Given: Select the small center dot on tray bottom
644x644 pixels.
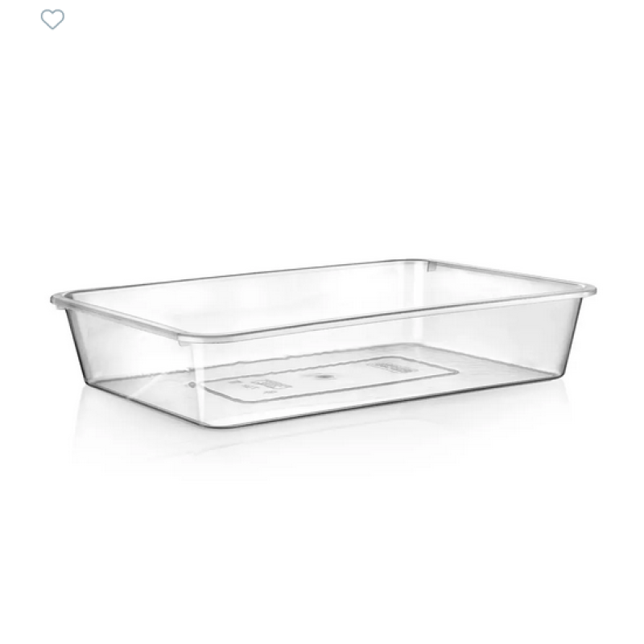Looking at the screenshot, I should [322, 376].
